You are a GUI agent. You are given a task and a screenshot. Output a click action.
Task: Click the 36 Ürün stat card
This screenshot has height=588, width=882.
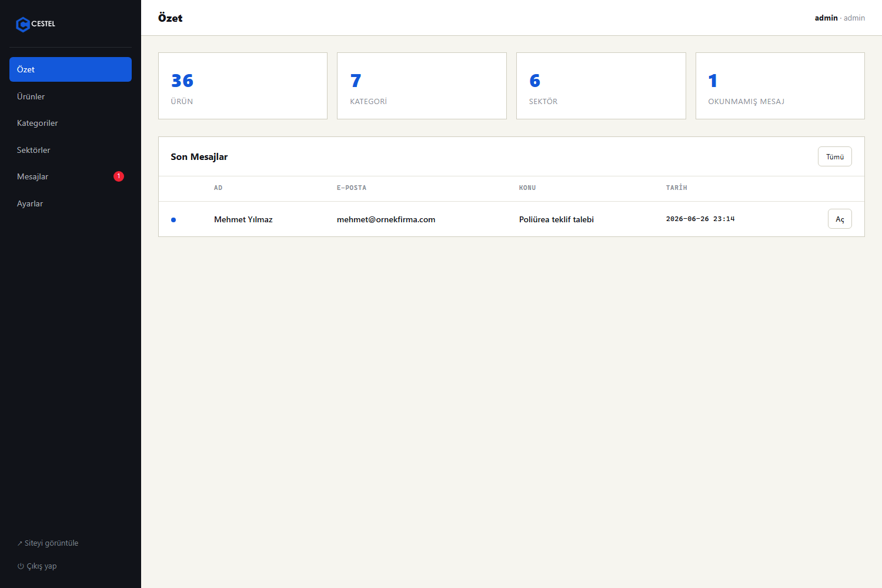[x=243, y=86]
